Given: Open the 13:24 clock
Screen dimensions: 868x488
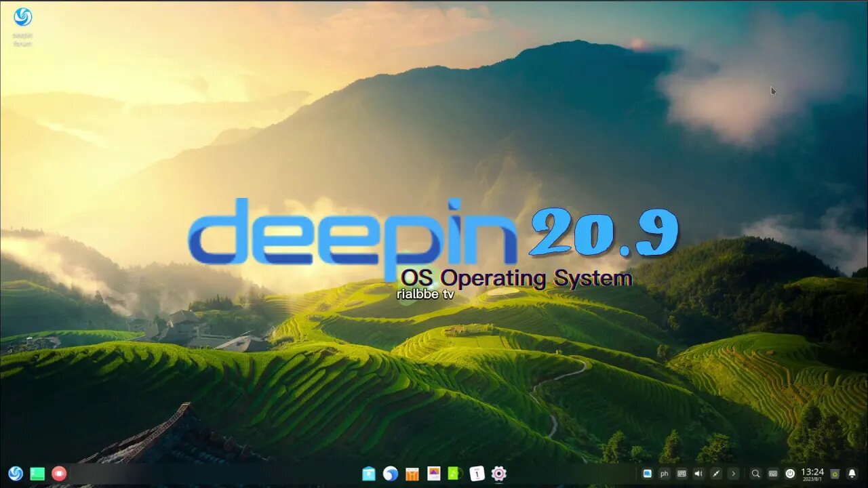Looking at the screenshot, I should pyautogui.click(x=812, y=474).
